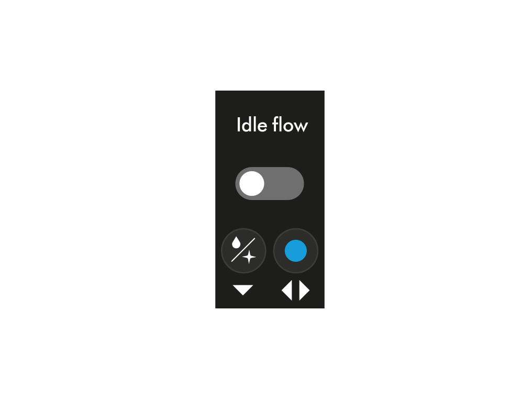This screenshot has width=532, height=399.
Task: Click the water droplet symbol
Action: (x=236, y=243)
